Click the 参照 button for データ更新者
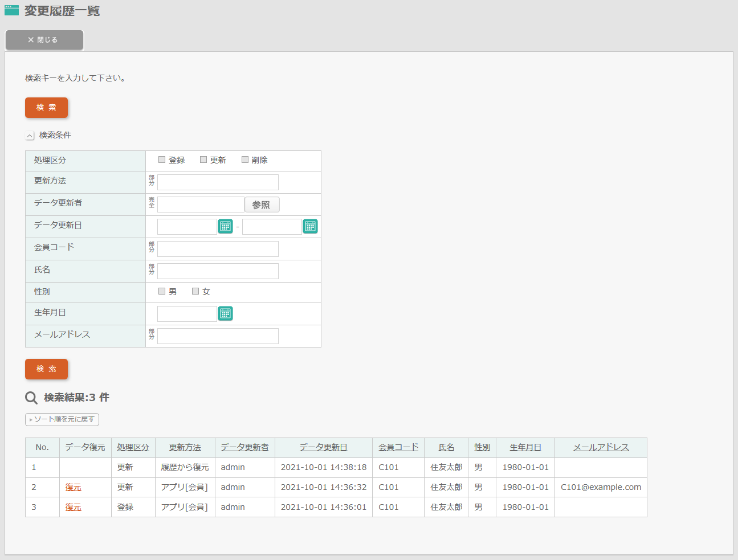Screen dimensions: 738x560 tap(262, 205)
